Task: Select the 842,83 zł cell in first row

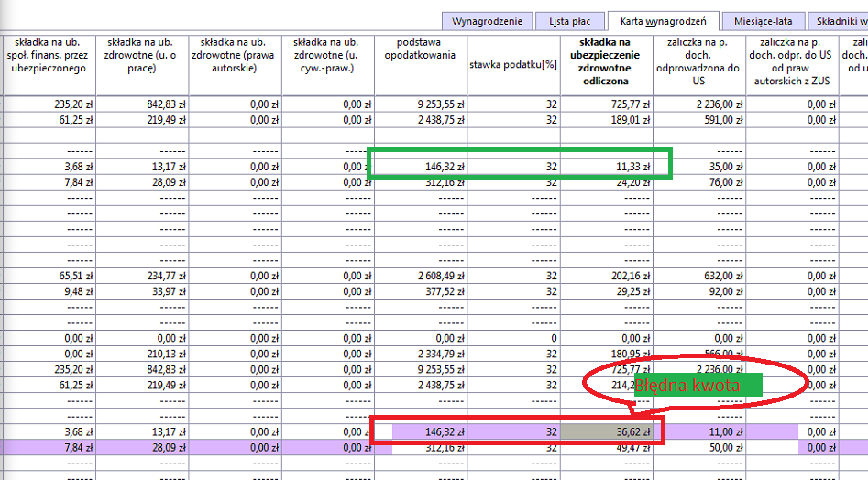Action: [142, 104]
